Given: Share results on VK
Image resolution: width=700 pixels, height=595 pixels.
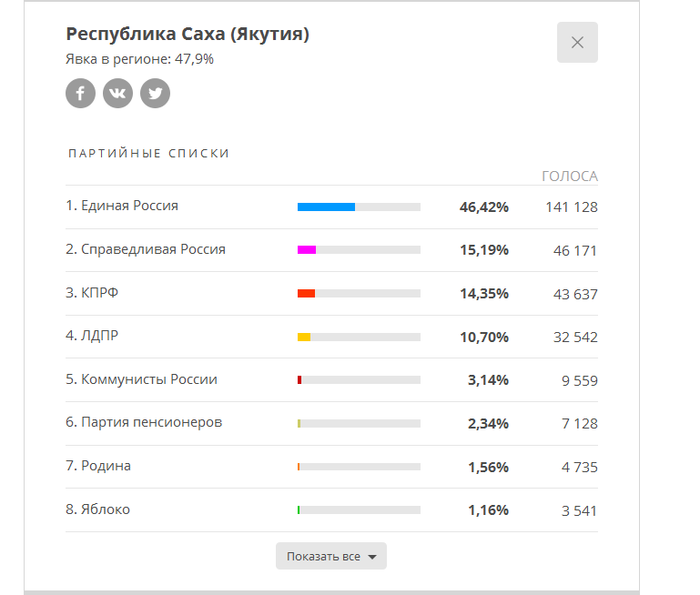Looking at the screenshot, I should (x=117, y=93).
